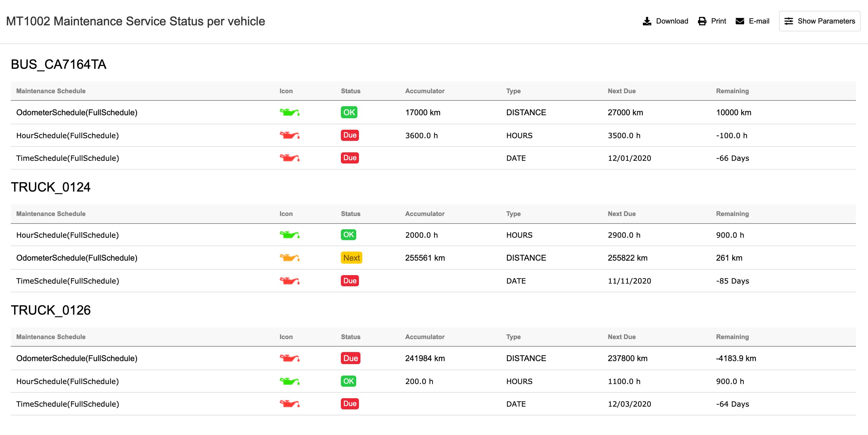Click Remaining column header in TRUCK_0126 table
The width and height of the screenshot is (868, 435).
[x=732, y=337]
